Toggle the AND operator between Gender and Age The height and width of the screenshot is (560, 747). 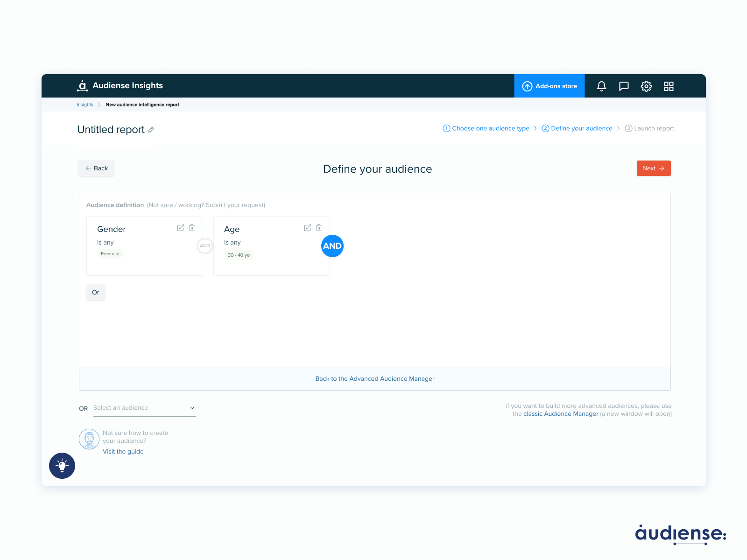click(x=205, y=245)
